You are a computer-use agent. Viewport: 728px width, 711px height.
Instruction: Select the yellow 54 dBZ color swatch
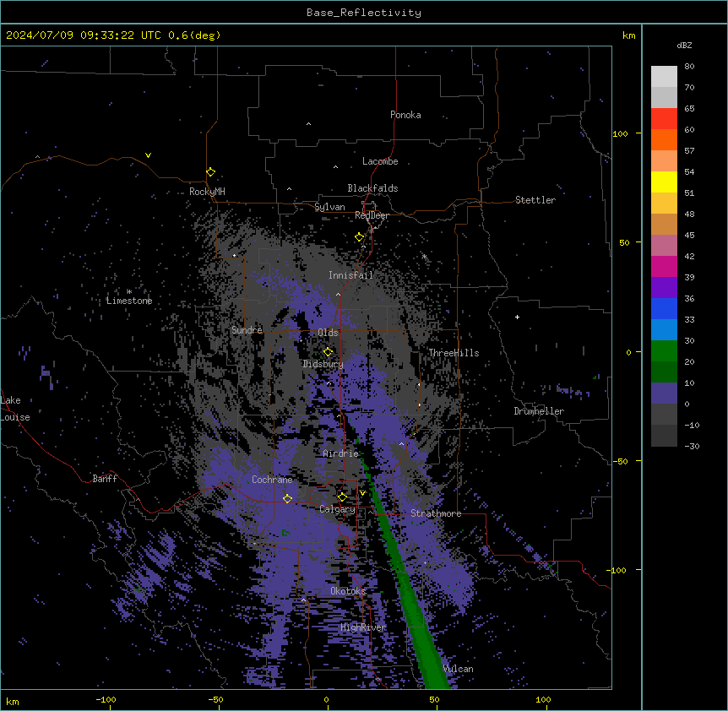664,182
